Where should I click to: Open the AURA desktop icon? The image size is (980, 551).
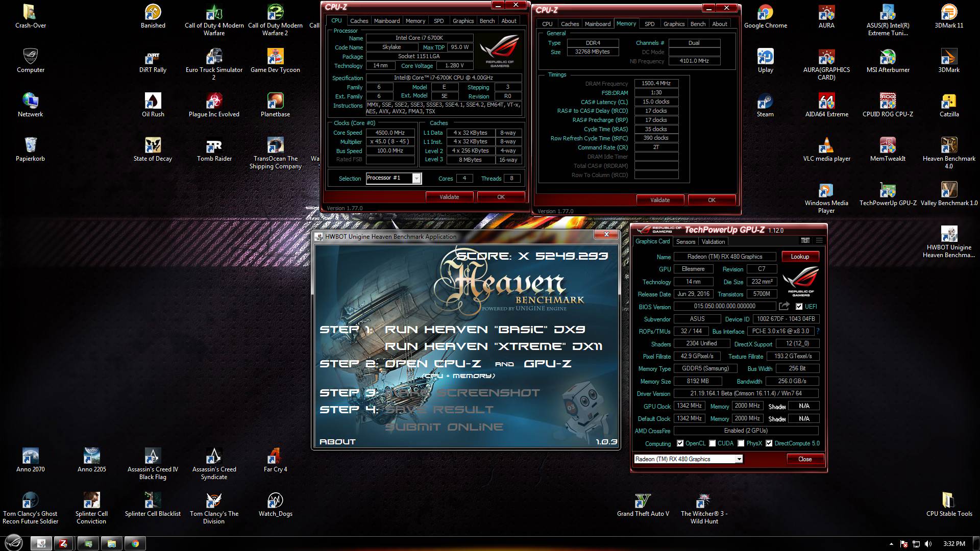click(827, 17)
